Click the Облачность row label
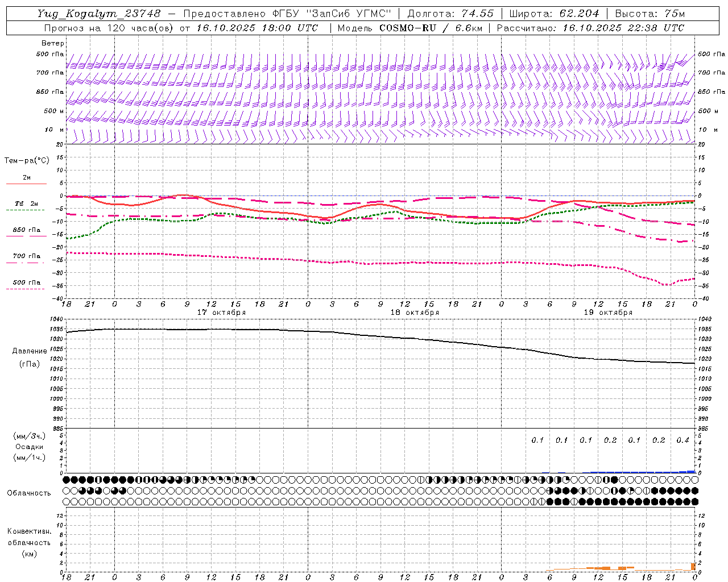Viewport: 728px width, 582px height. [x=29, y=493]
